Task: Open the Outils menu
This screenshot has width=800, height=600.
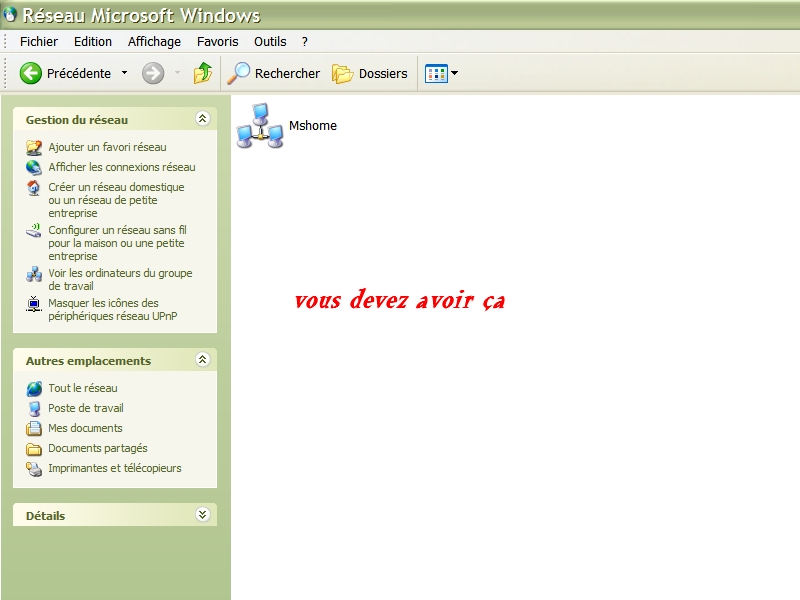Action: point(270,42)
